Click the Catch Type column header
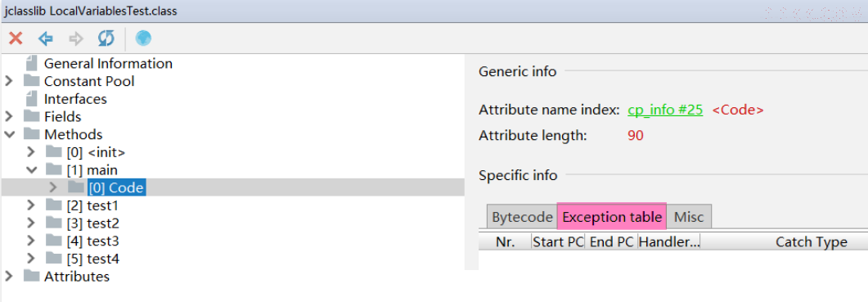 pos(811,242)
